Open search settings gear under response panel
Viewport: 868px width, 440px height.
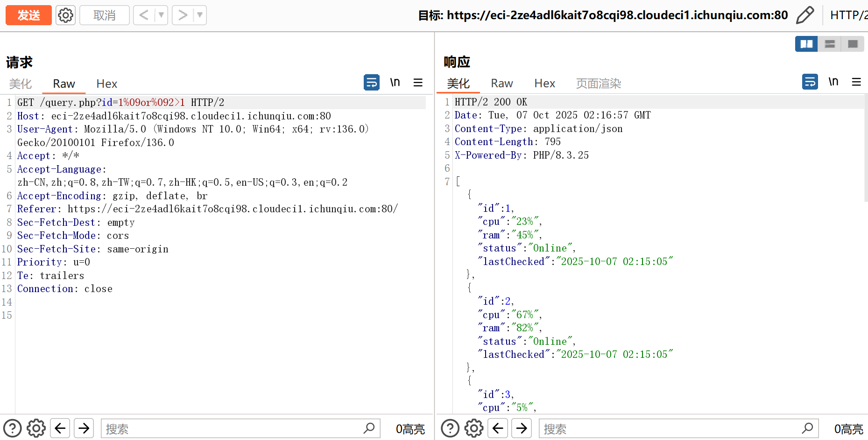click(x=473, y=428)
